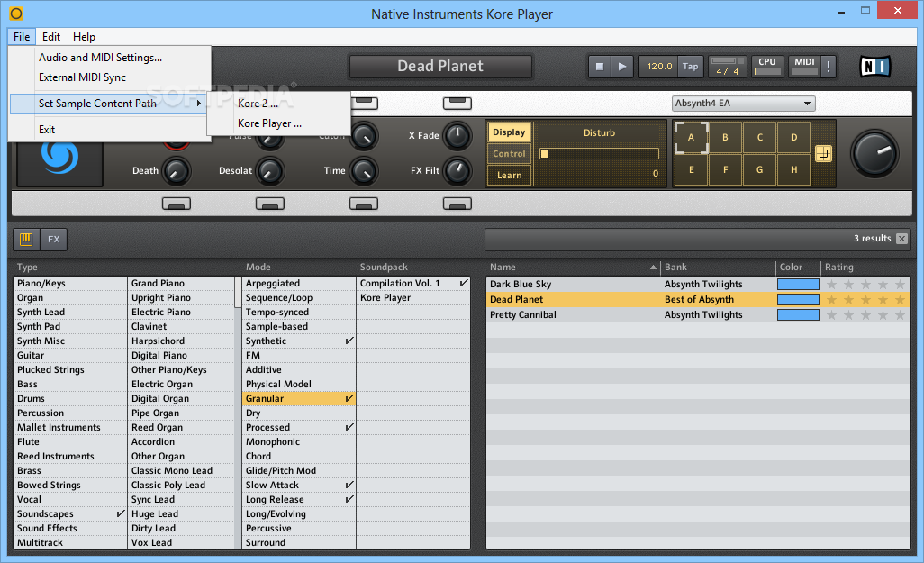Viewport: 924px width, 563px height.
Task: Click the Native Instruments NI logo
Action: click(x=875, y=67)
